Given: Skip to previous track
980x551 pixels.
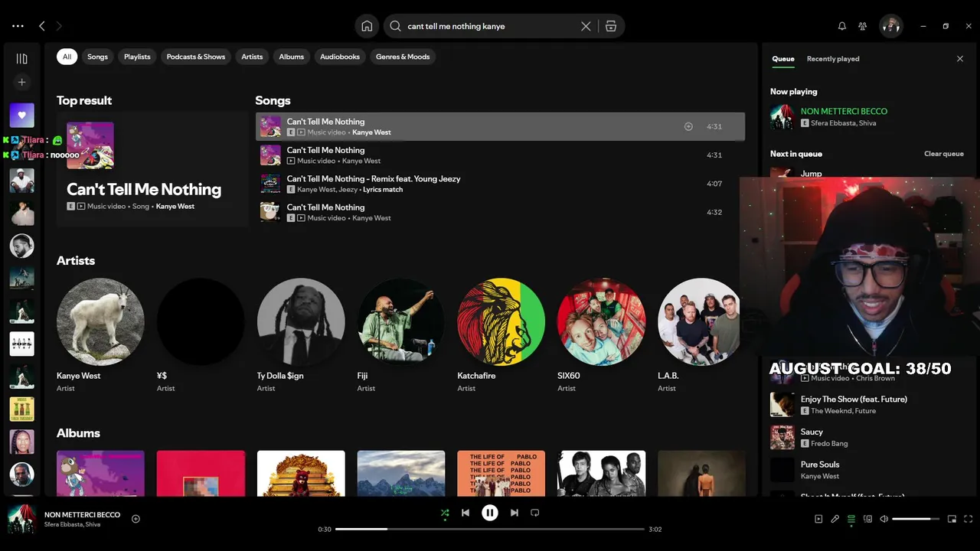Looking at the screenshot, I should click(465, 513).
